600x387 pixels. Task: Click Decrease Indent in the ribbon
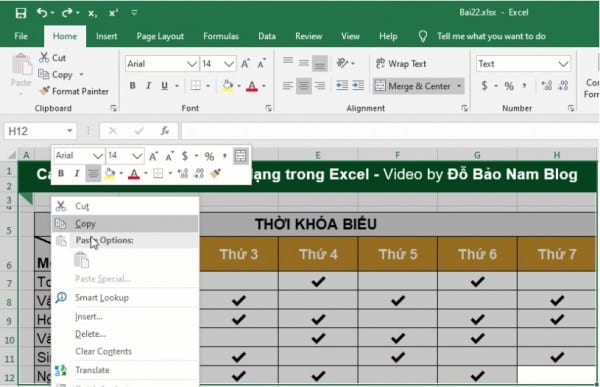click(x=342, y=85)
